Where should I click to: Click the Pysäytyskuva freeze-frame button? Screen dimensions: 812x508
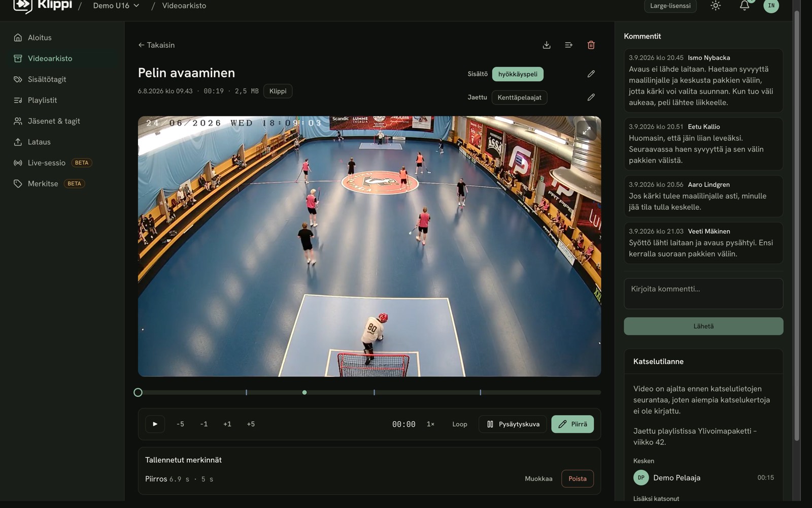[x=513, y=424]
